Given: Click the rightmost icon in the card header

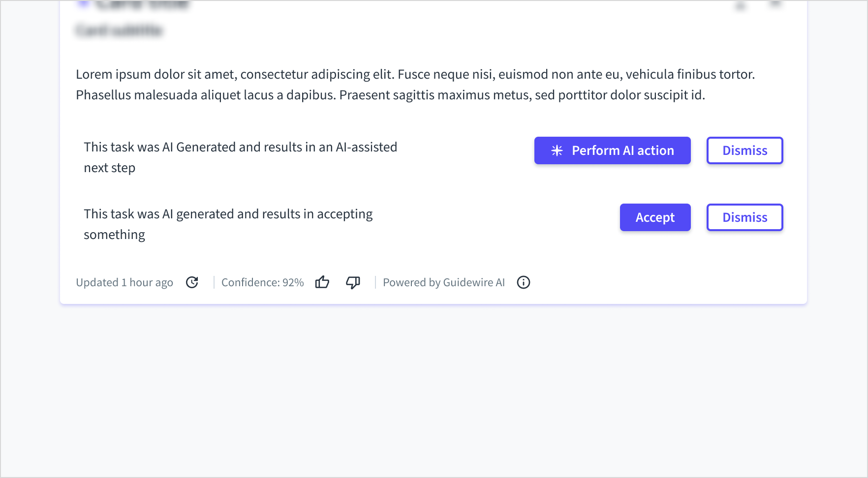Looking at the screenshot, I should click(x=775, y=4).
